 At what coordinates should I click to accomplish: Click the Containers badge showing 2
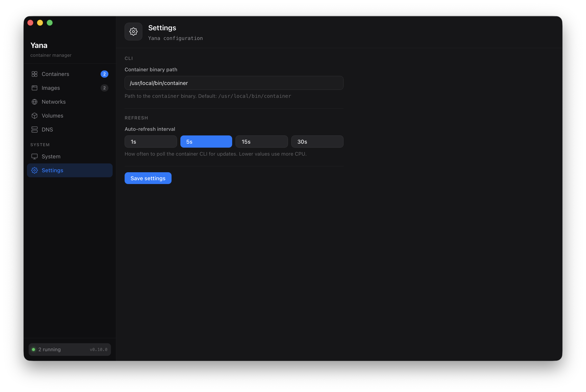pos(104,74)
